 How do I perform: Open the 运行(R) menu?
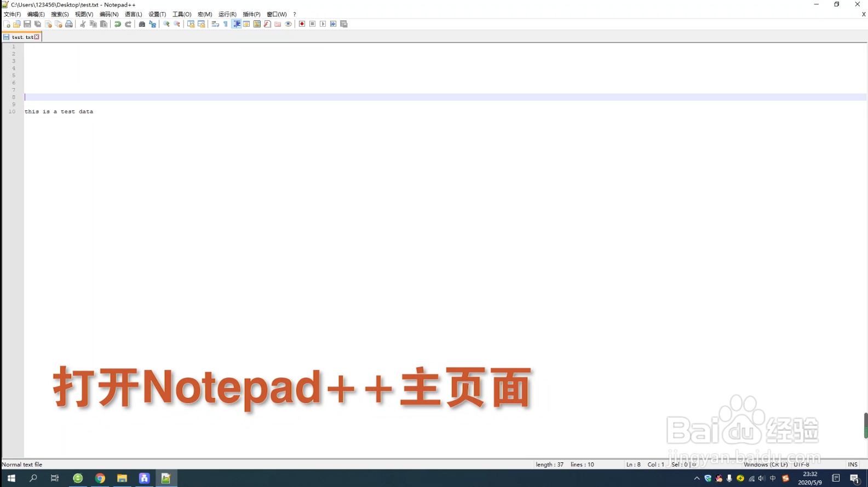[x=227, y=14]
